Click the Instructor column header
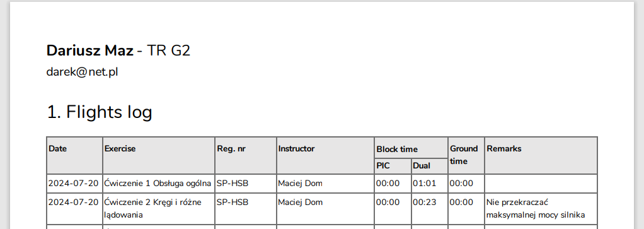The height and width of the screenshot is (229, 644). [325, 155]
